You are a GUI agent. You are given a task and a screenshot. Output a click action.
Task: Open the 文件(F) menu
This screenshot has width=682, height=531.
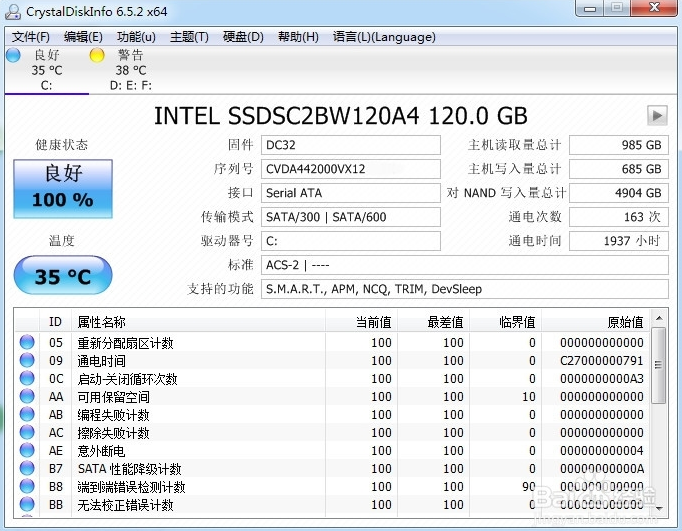tap(30, 37)
